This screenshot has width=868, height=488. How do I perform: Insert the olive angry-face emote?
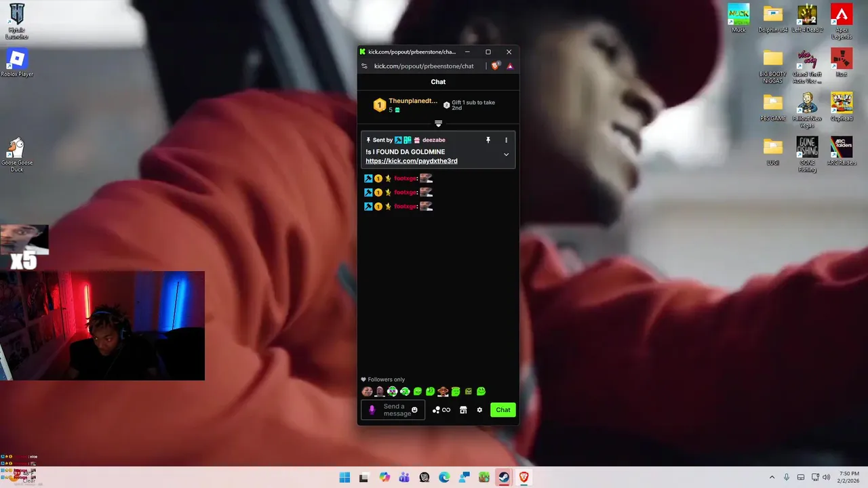point(468,391)
